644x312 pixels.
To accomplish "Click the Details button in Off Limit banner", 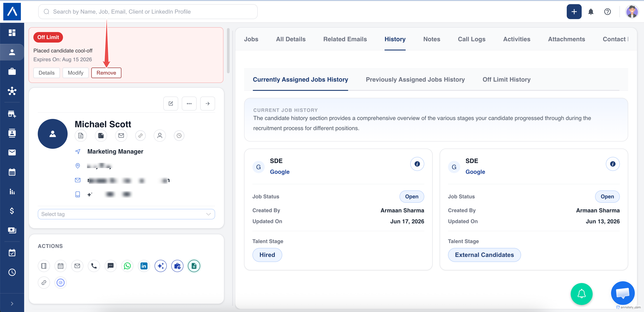I will [x=47, y=73].
